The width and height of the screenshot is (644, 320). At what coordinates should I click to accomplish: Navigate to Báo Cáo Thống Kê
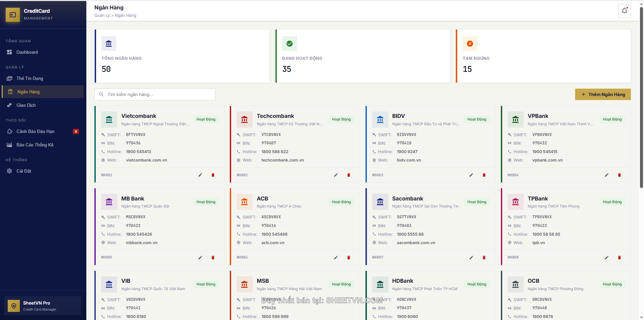coord(35,145)
